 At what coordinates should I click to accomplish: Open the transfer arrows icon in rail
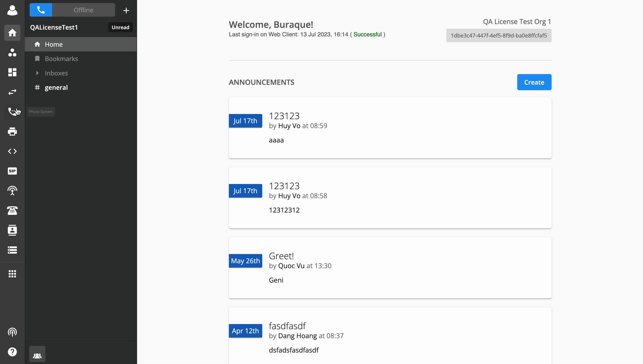tap(12, 92)
